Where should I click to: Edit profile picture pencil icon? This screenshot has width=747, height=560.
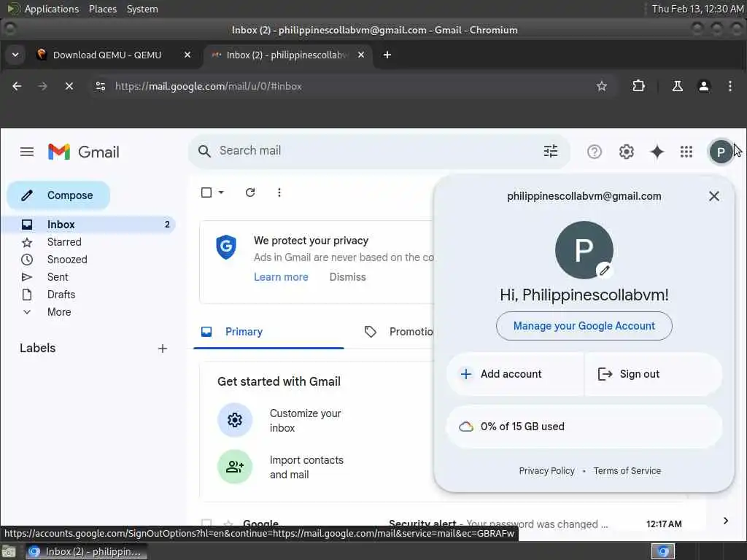tap(604, 271)
